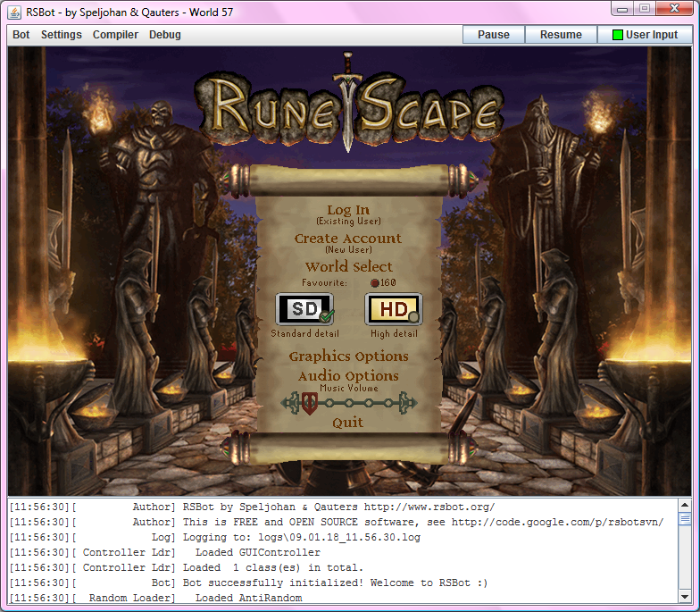Open World Select
The width and height of the screenshot is (700, 612).
348,266
